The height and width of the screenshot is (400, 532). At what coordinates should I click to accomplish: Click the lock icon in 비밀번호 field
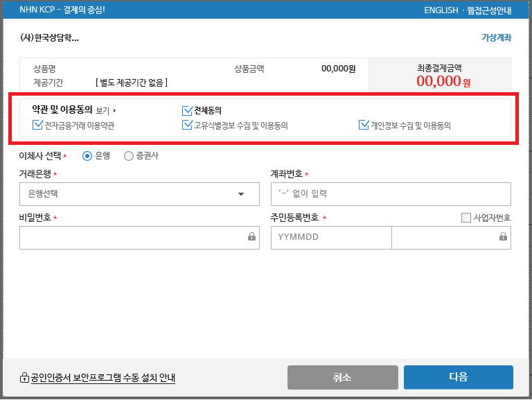point(251,236)
